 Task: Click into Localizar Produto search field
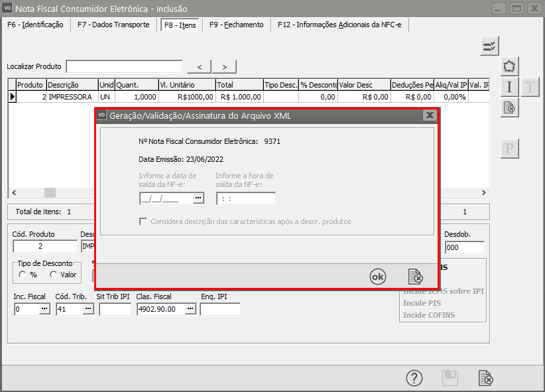point(124,66)
